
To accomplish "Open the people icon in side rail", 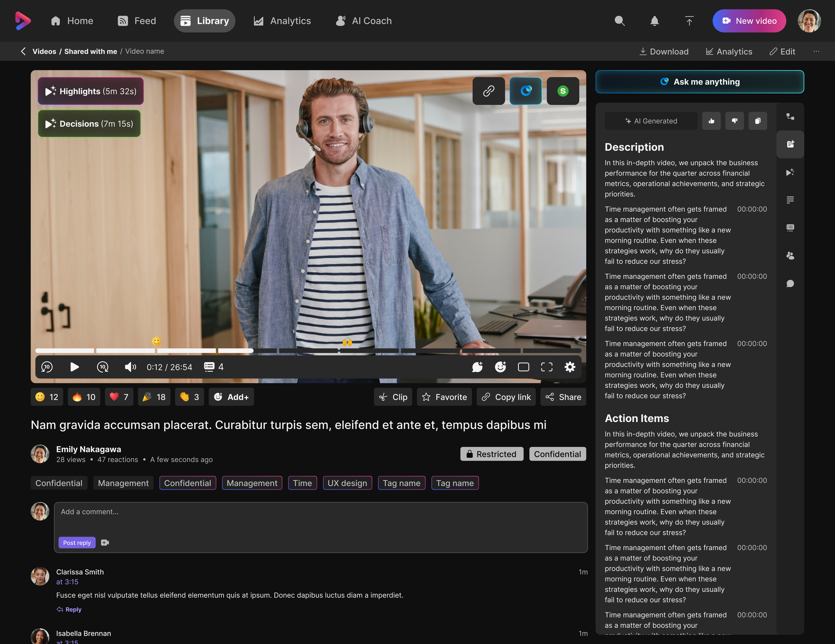I will pyautogui.click(x=790, y=256).
